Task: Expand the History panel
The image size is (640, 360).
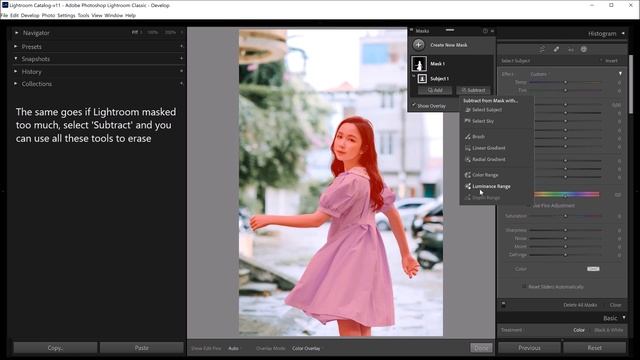Action: (x=16, y=71)
